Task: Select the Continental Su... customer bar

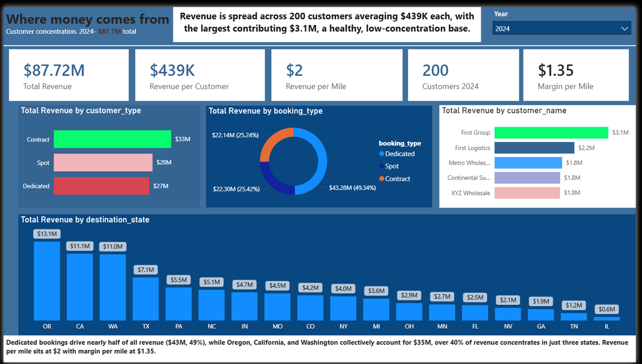Action: (x=527, y=177)
